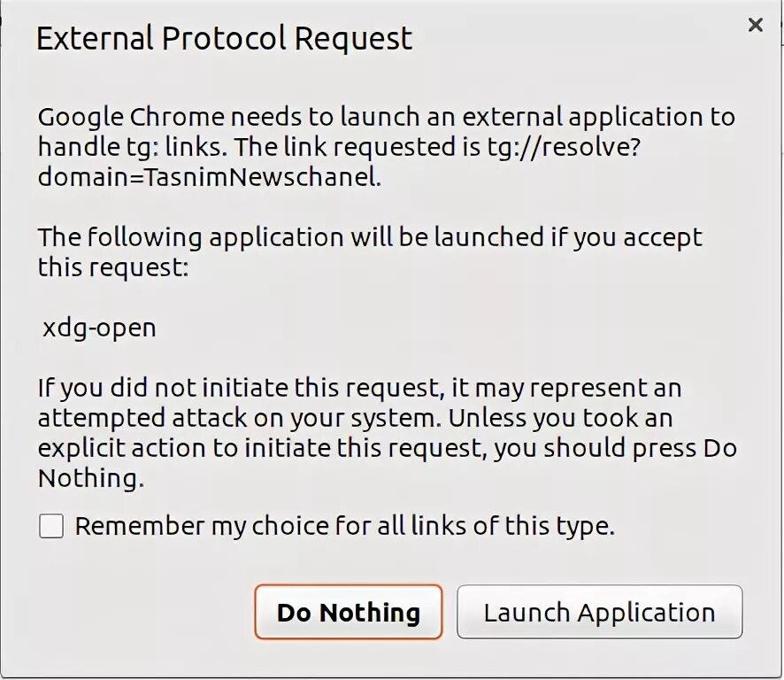The width and height of the screenshot is (784, 680).
Task: Click the word 'Nothing.' ending the warning
Action: tap(90, 479)
